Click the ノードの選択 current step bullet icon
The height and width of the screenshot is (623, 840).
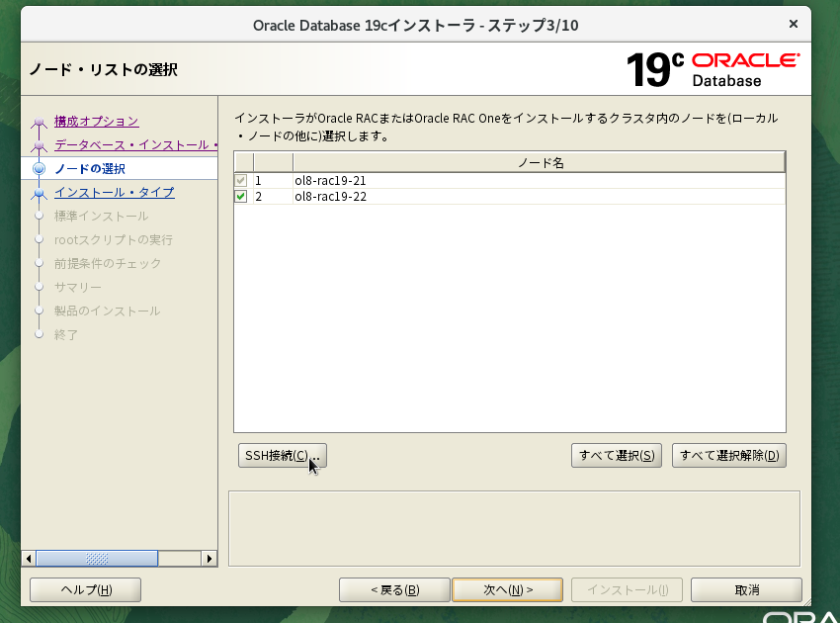[x=39, y=169]
